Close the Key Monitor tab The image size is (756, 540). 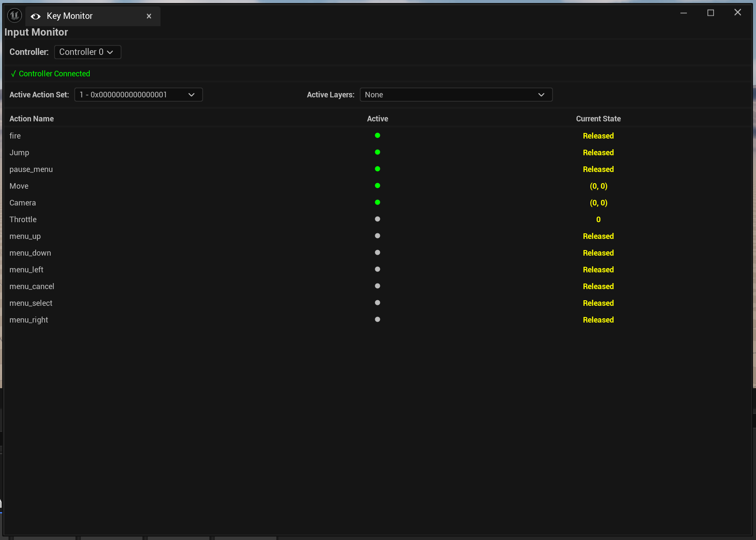(149, 16)
